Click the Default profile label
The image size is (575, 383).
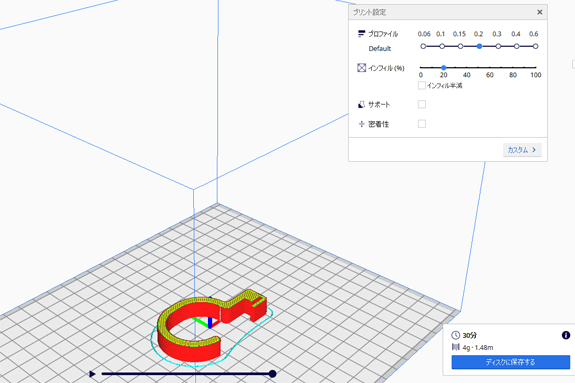380,48
